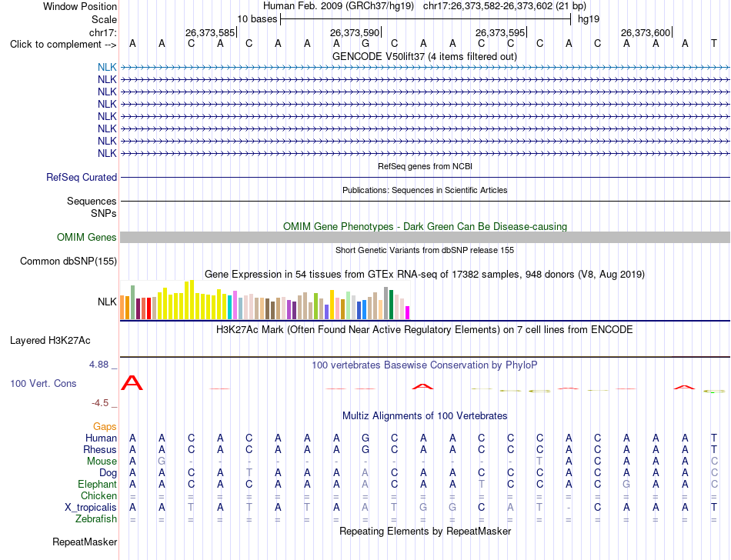Click the OMIM Genes track label
This screenshot has width=731, height=560.
coord(86,237)
